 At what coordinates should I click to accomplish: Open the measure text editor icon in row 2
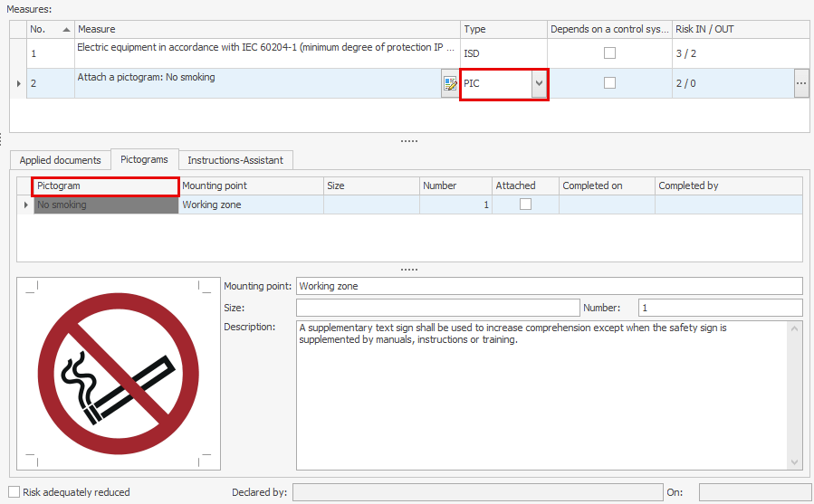pyautogui.click(x=450, y=83)
